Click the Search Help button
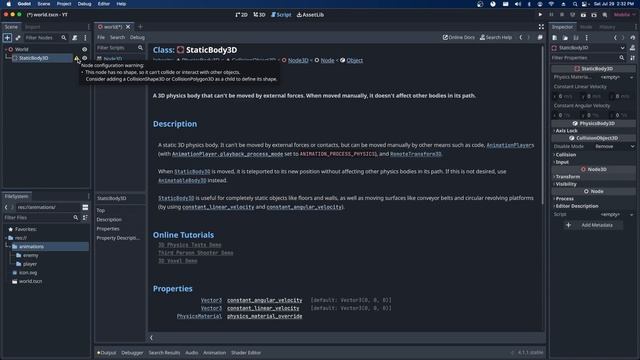Viewport: 640px width, 360px height. 496,38
